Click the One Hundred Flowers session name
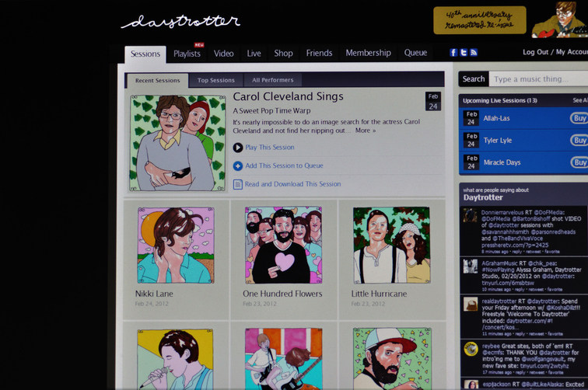This screenshot has width=588, height=390. [x=282, y=294]
